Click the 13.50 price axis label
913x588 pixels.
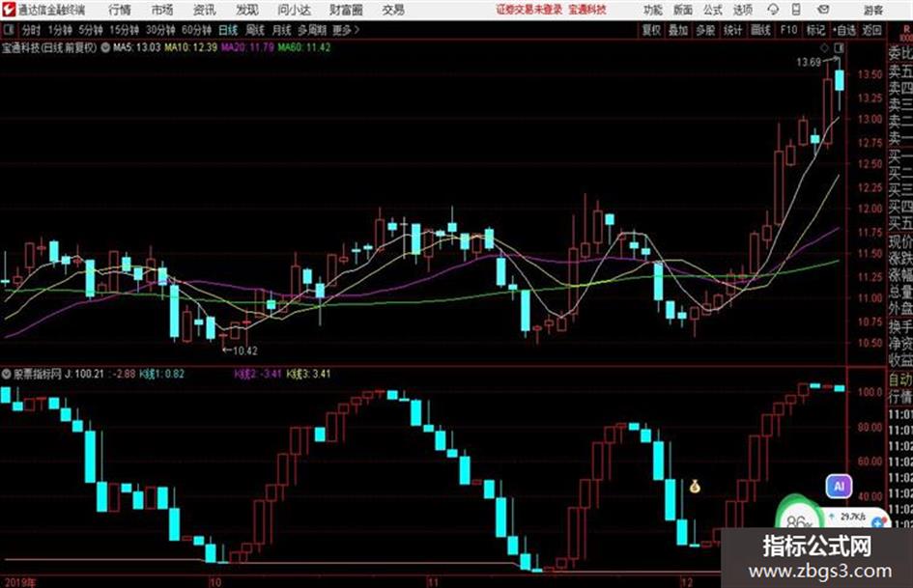click(x=870, y=74)
